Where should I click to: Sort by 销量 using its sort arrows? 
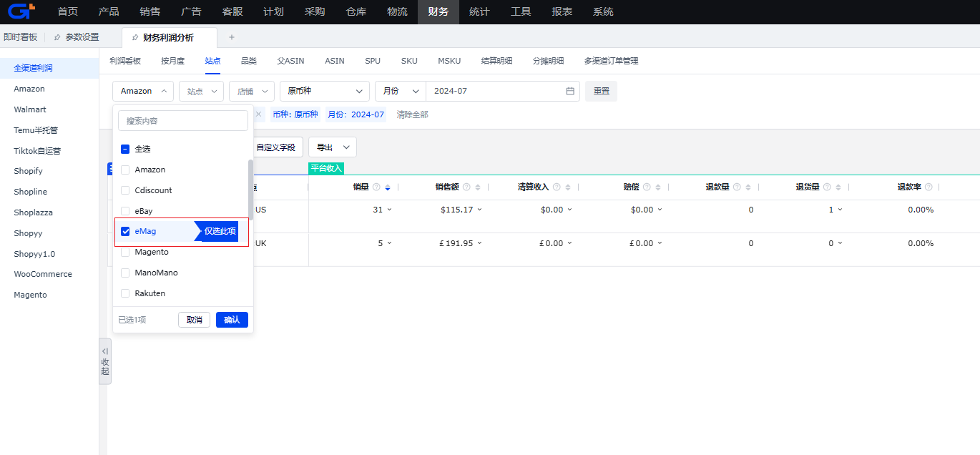point(388,187)
